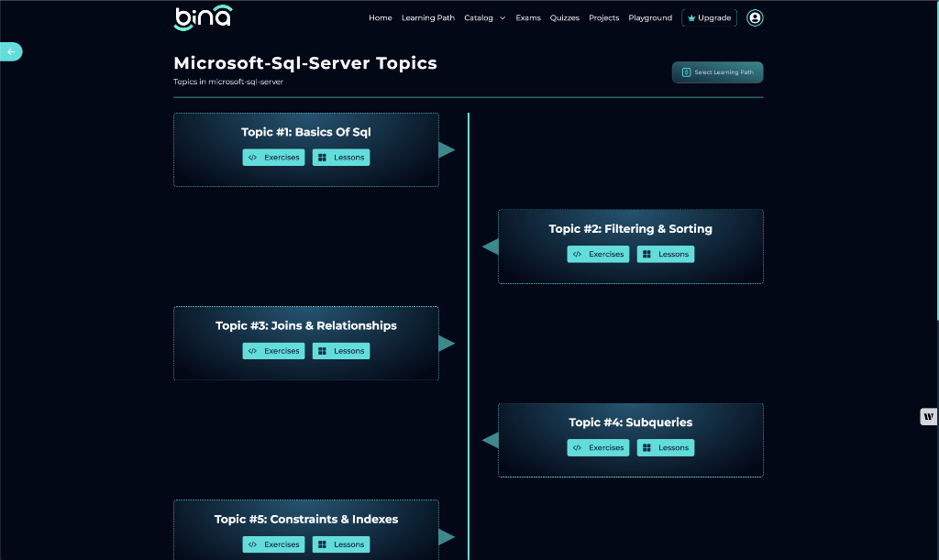Open Lessons for Topic #4 Subqueries
939x560 pixels.
point(666,447)
